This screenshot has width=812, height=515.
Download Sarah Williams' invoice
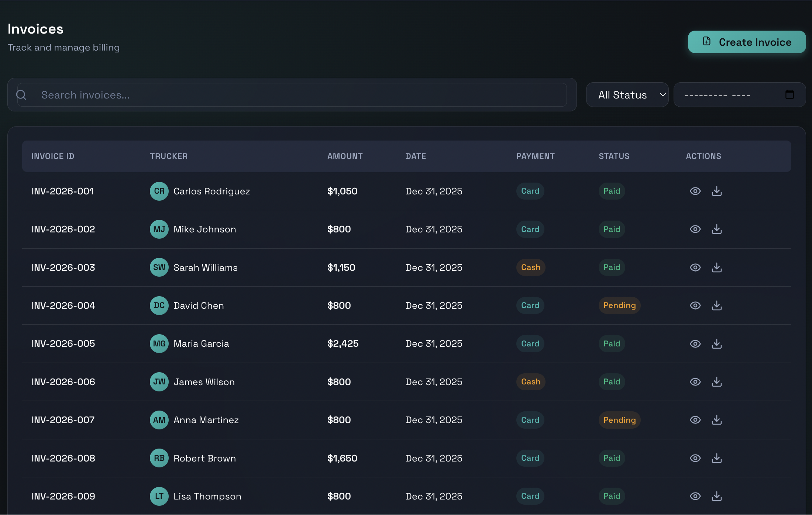click(x=716, y=267)
